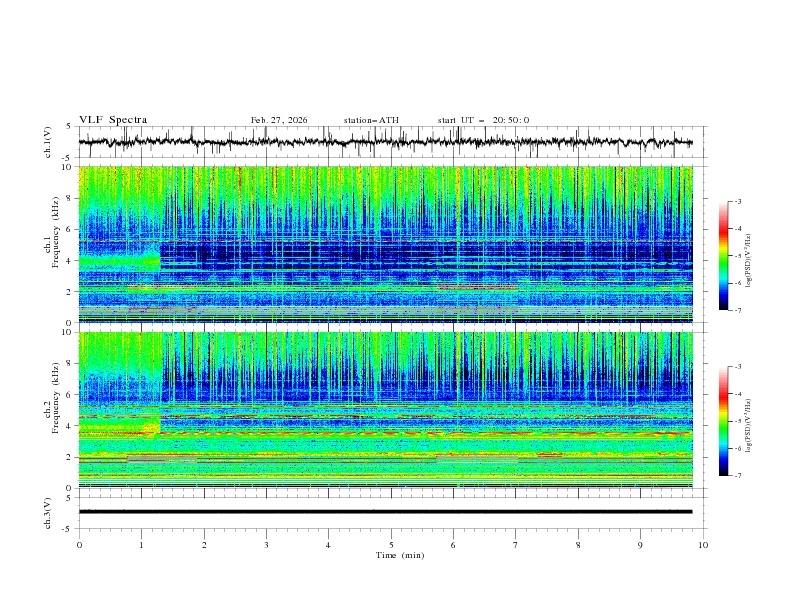Click time axis tick label '5'

tap(391, 545)
